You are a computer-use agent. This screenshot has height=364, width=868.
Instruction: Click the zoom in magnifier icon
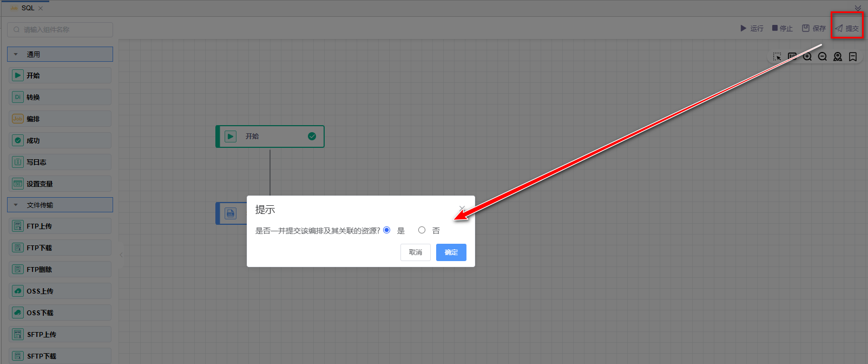point(807,57)
